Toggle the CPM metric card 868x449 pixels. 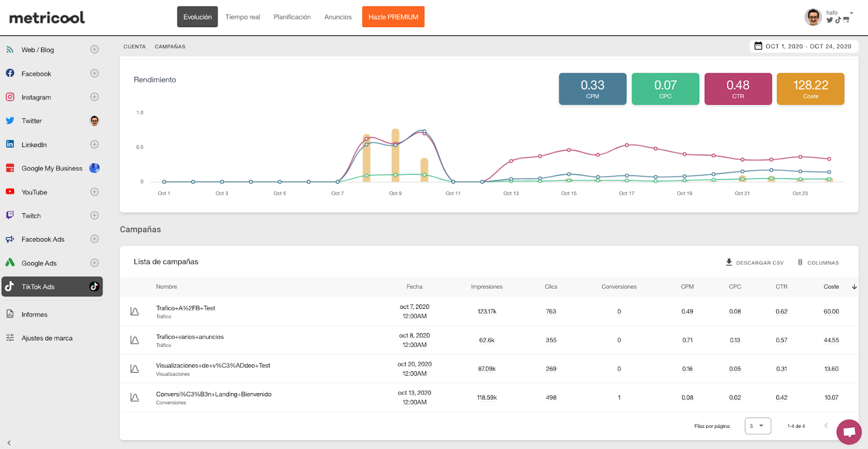tap(592, 89)
